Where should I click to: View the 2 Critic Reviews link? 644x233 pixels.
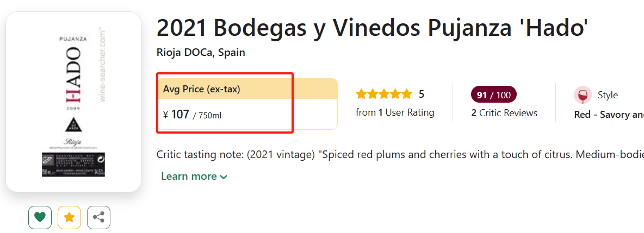(x=504, y=113)
